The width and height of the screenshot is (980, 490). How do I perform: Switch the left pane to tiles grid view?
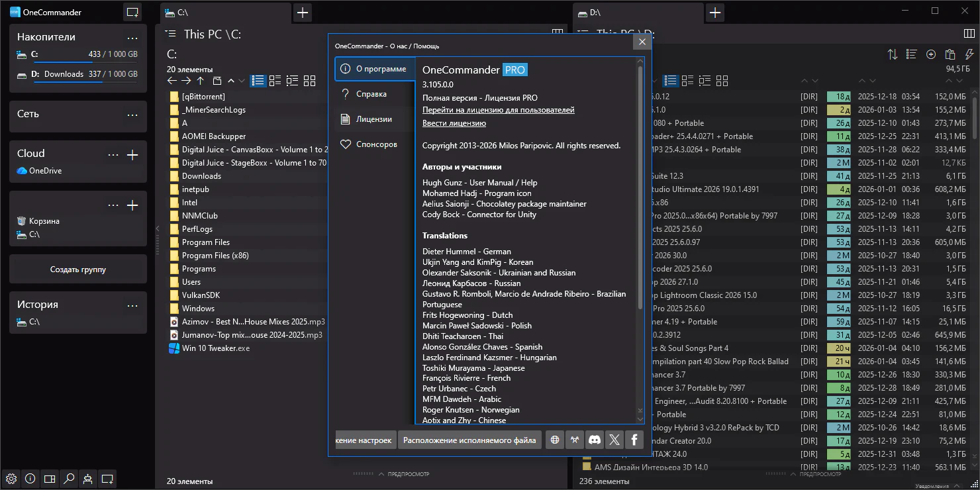pos(309,81)
